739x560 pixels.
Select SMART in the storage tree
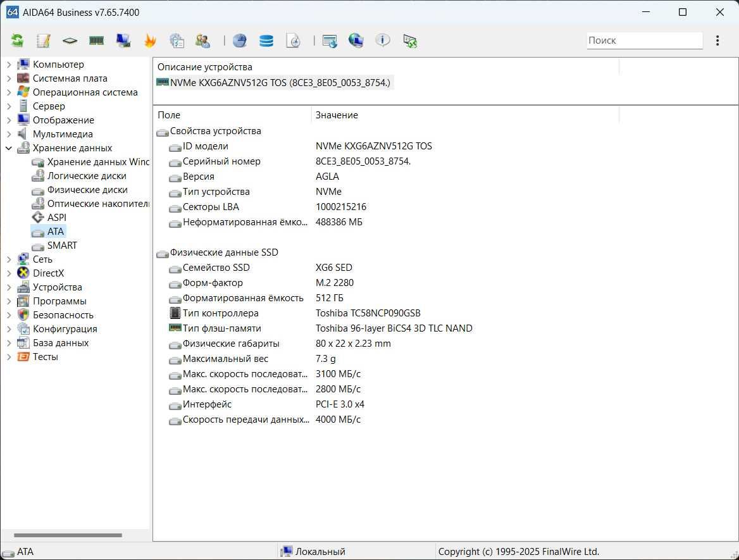coord(62,245)
